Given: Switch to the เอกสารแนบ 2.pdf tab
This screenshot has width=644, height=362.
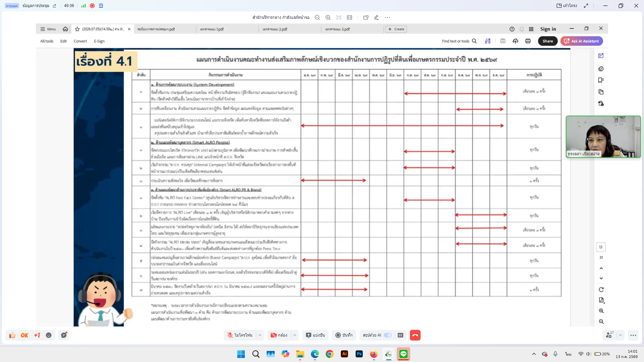Looking at the screenshot, I should (275, 29).
